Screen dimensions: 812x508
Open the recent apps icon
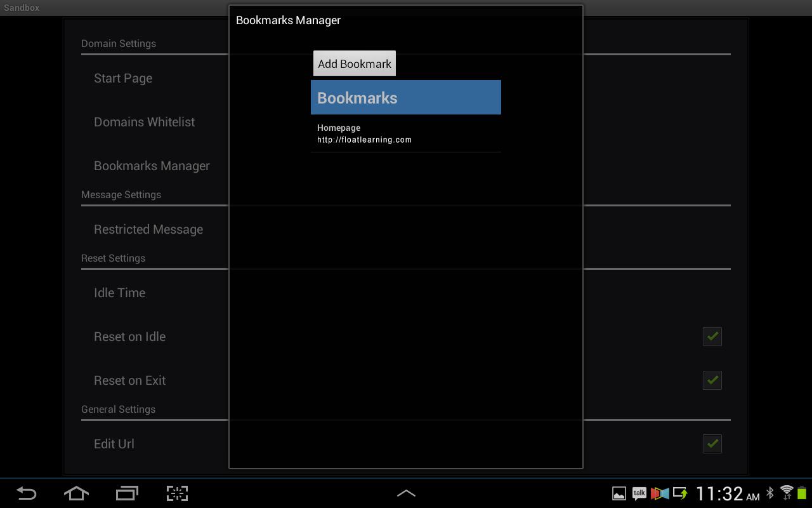(x=127, y=493)
